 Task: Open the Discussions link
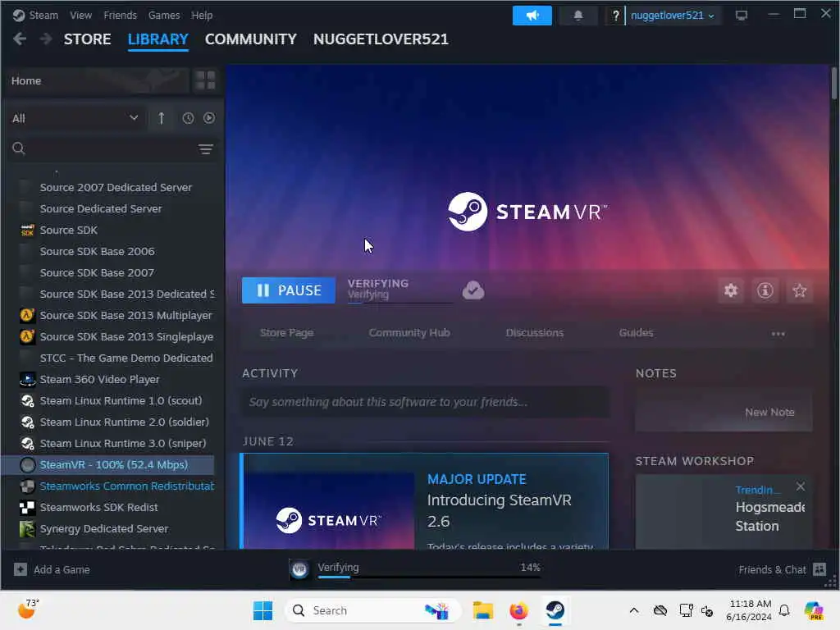535,333
